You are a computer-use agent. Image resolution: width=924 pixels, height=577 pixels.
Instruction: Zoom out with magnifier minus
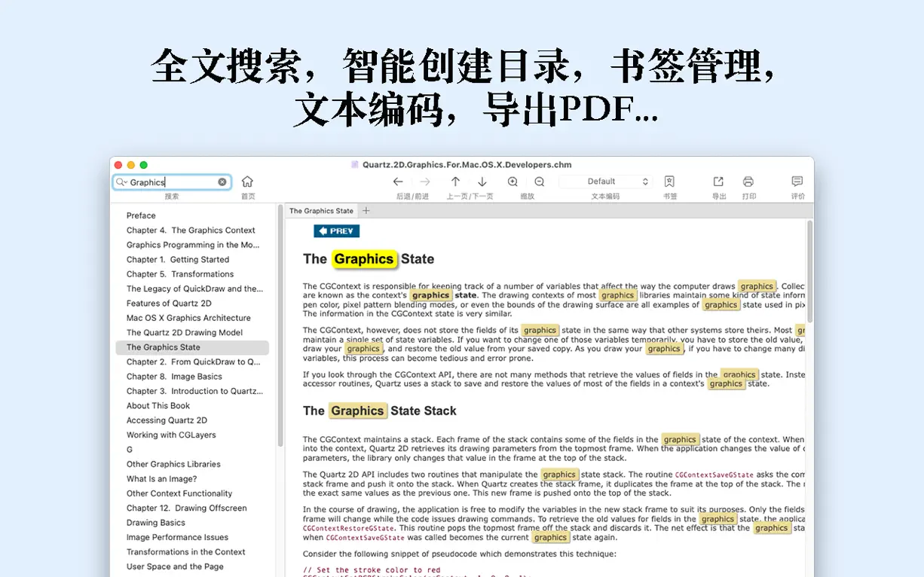[x=540, y=182]
